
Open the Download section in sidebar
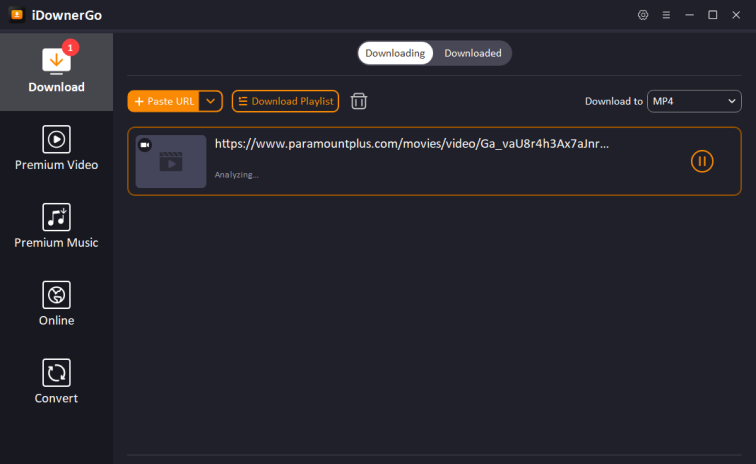pyautogui.click(x=56, y=69)
